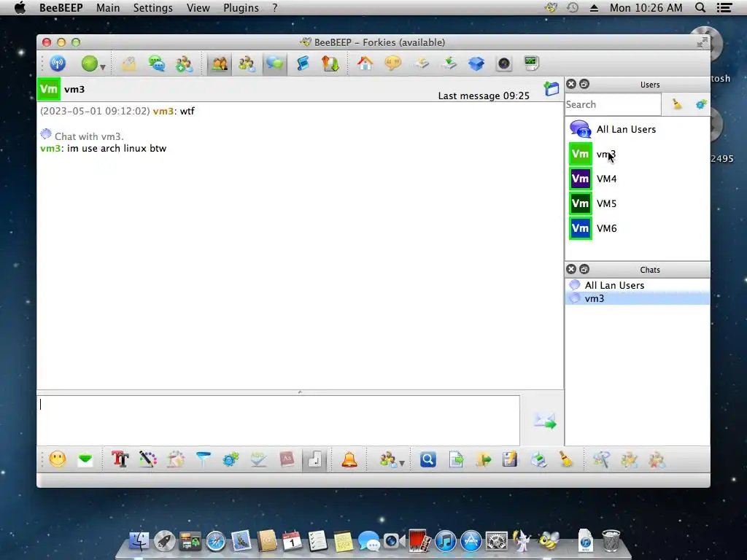The height and width of the screenshot is (560, 747).
Task: Click the blue magnifier find icon
Action: (x=427, y=459)
